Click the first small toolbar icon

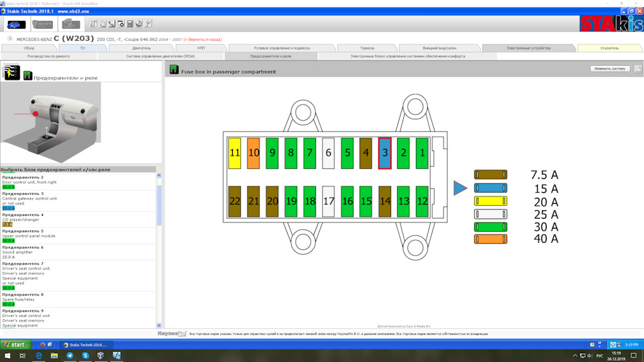click(x=94, y=24)
